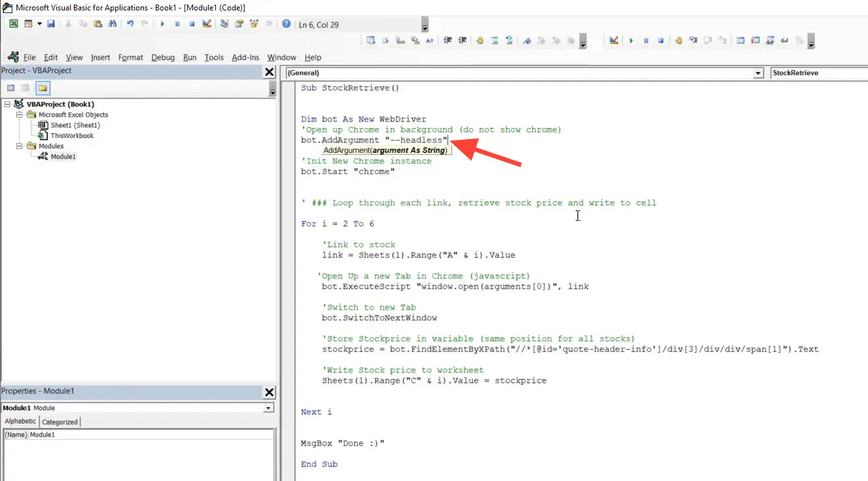Undo the last edit with the undo icon

(129, 24)
